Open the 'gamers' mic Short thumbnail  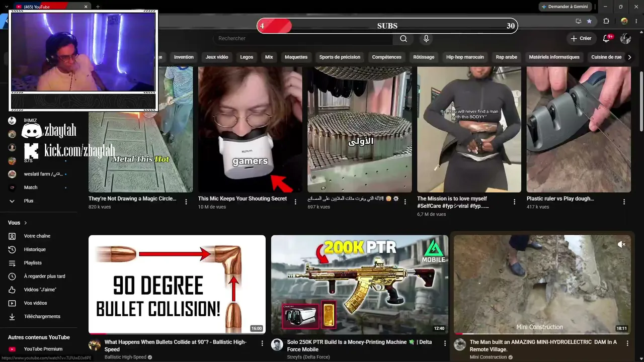coord(250,129)
